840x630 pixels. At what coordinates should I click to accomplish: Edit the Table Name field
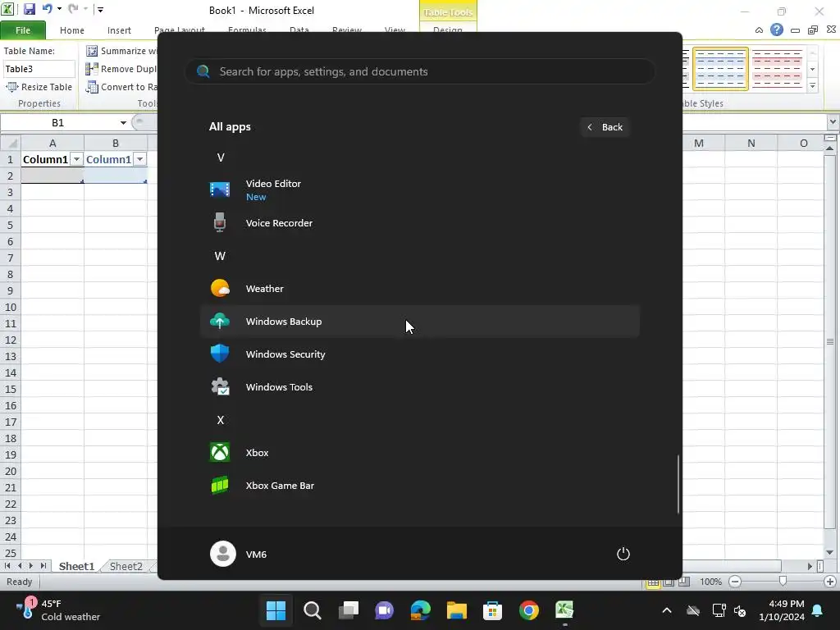point(39,69)
